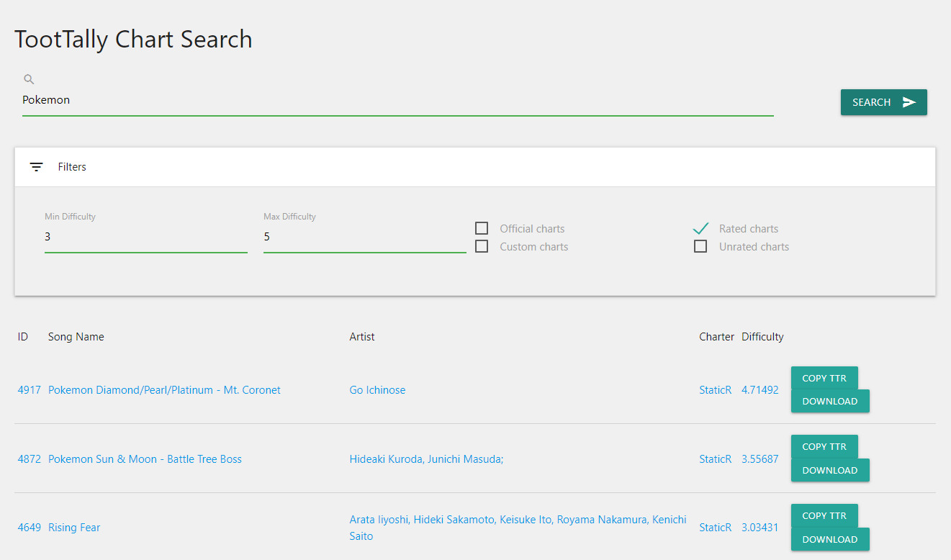Download the Battle Tree Boss chart
The image size is (951, 560).
point(829,470)
